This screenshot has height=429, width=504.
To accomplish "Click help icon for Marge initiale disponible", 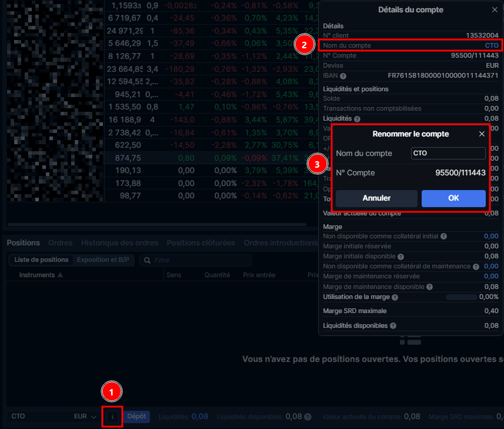I will [400, 257].
